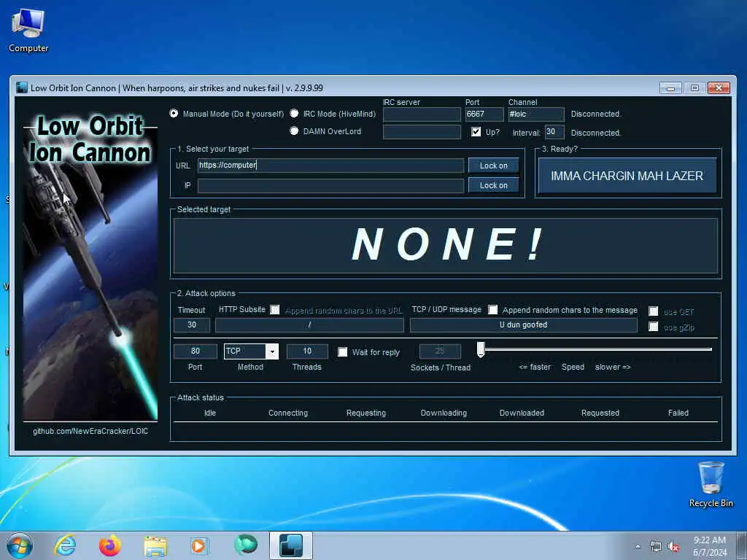Launch Internet Explorer from the taskbar

(x=65, y=545)
